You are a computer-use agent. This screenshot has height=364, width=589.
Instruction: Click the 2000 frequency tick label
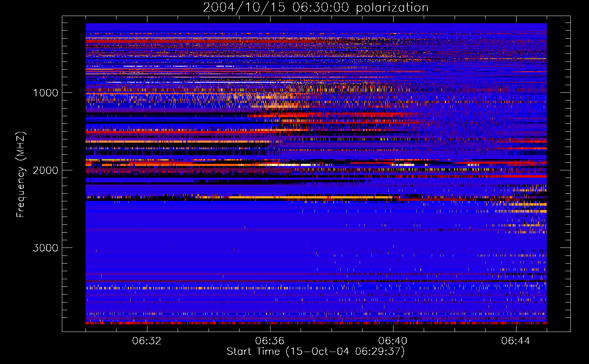click(46, 170)
